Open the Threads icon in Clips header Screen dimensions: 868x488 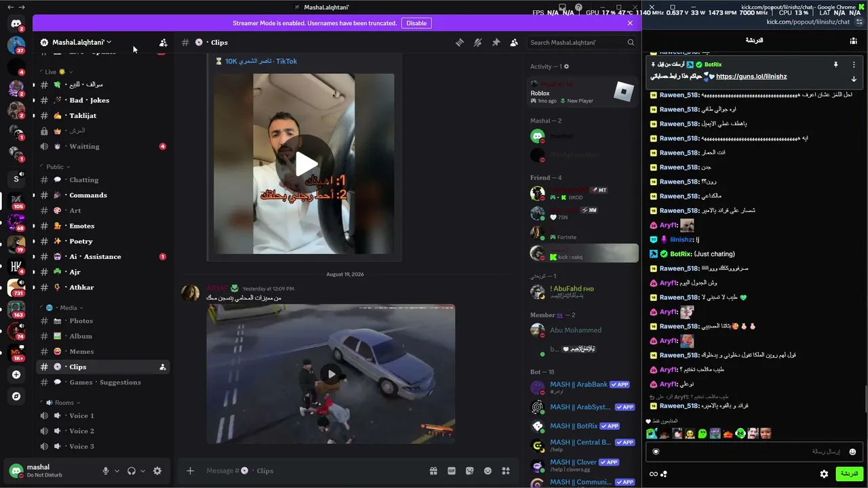(x=460, y=42)
